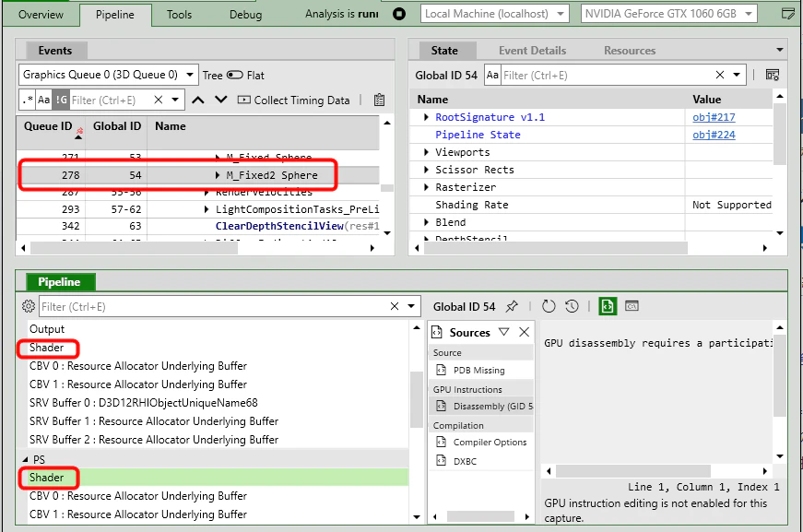Open Pipeline view settings gear

click(29, 306)
